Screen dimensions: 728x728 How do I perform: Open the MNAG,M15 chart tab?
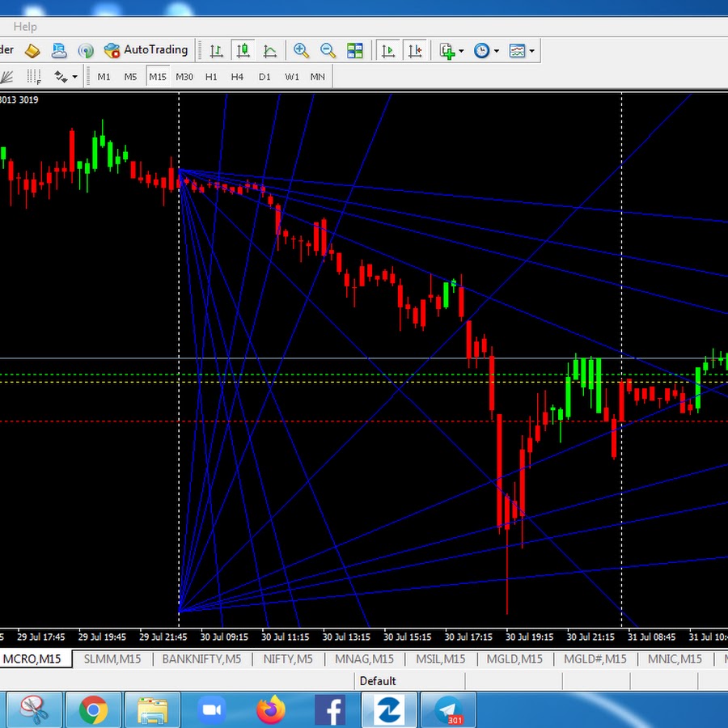click(x=364, y=658)
